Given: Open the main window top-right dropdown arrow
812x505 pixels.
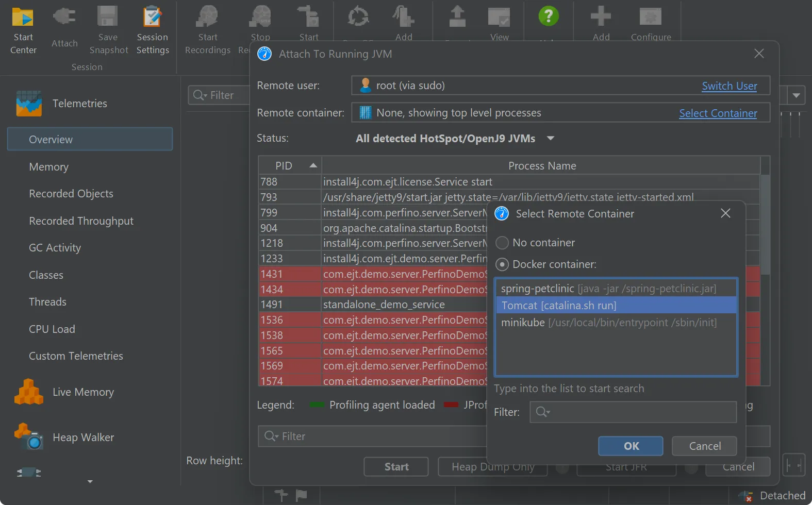Looking at the screenshot, I should pos(797,95).
